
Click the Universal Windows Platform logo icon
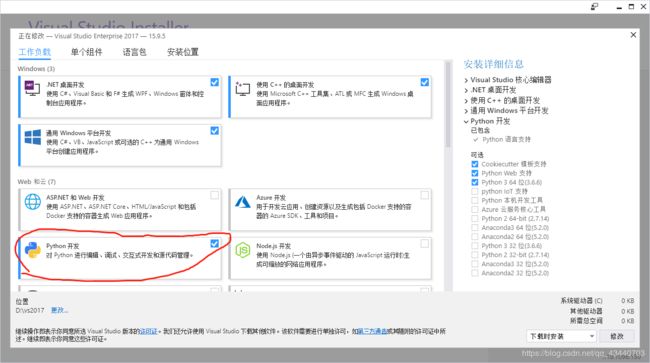coord(33,137)
